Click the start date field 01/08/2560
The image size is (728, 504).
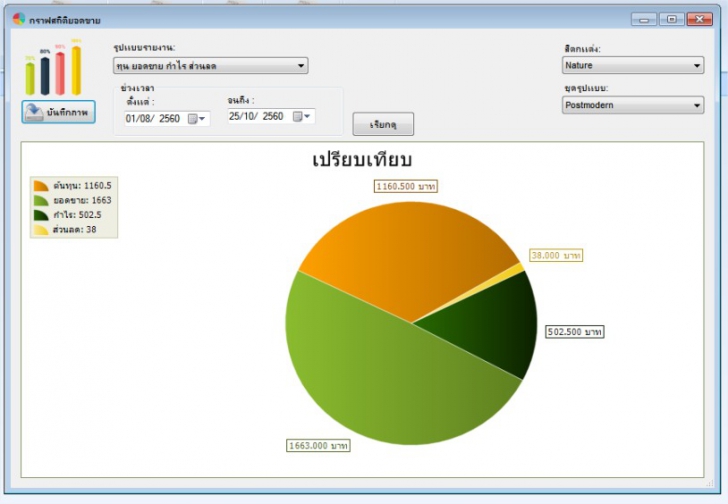pyautogui.click(x=167, y=119)
